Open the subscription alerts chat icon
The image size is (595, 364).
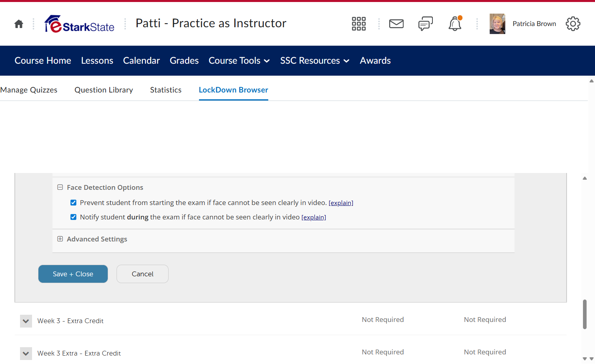pyautogui.click(x=426, y=24)
